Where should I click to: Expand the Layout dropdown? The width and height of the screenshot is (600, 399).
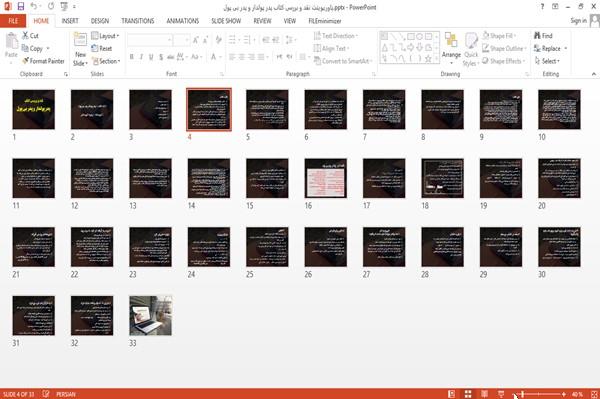coord(105,36)
